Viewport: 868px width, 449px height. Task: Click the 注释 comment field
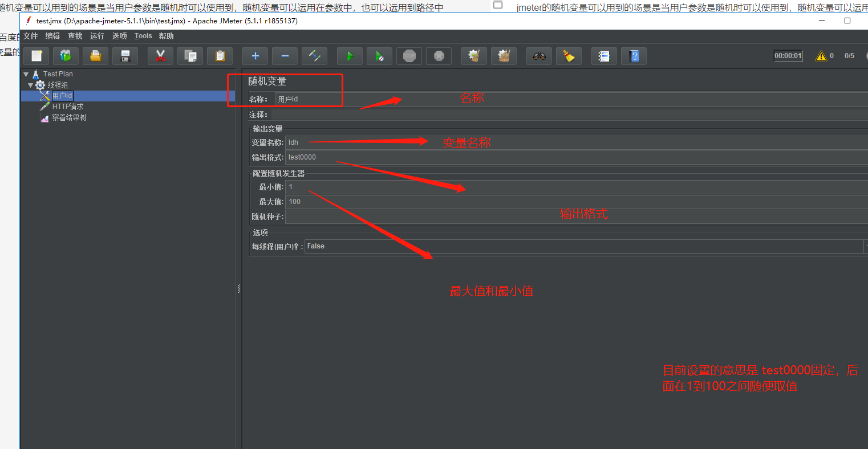click(x=569, y=115)
